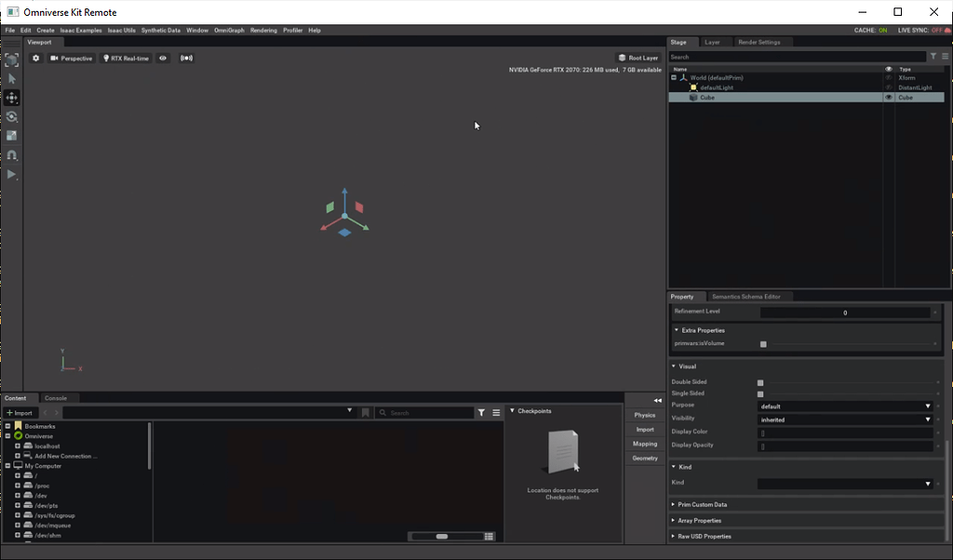
Task: Activate the Scale tool
Action: tap(11, 136)
